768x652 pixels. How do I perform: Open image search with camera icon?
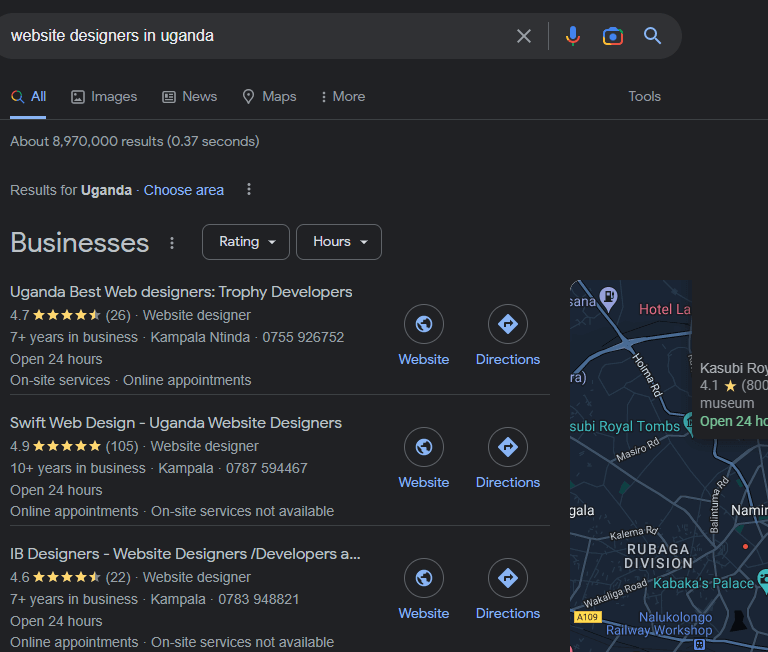[x=613, y=36]
